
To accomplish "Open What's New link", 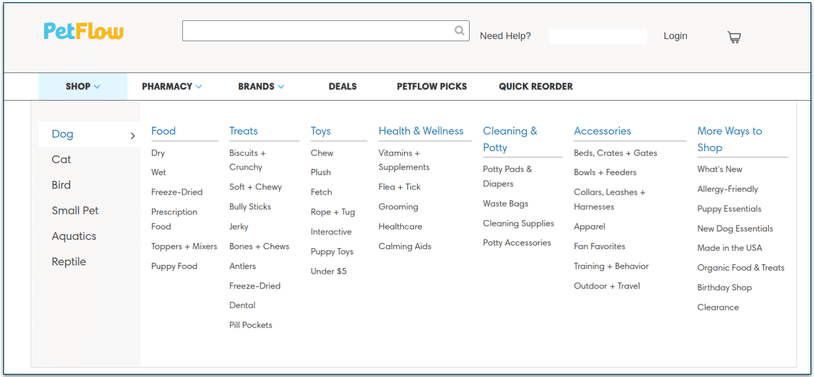I will point(720,169).
